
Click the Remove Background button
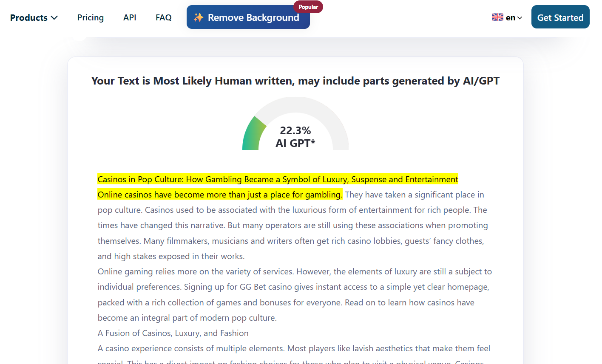tap(248, 17)
